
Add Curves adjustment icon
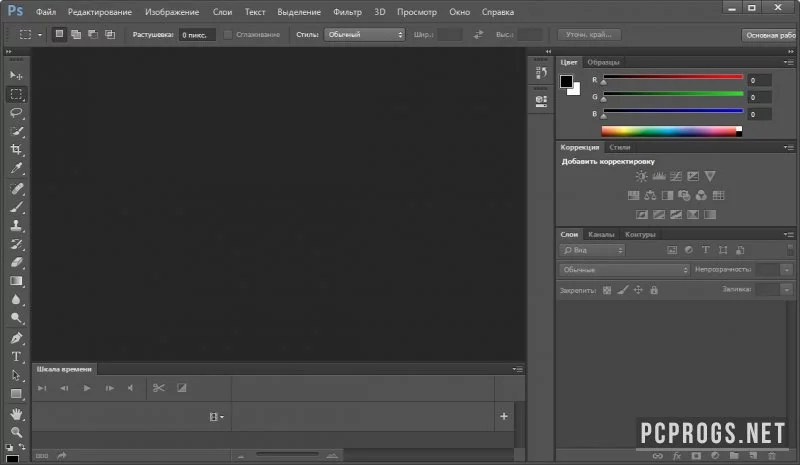676,176
